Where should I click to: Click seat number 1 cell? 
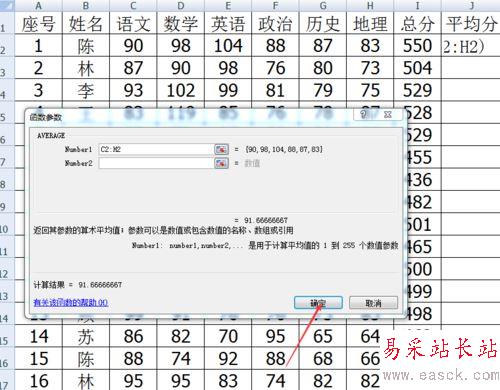tap(39, 45)
